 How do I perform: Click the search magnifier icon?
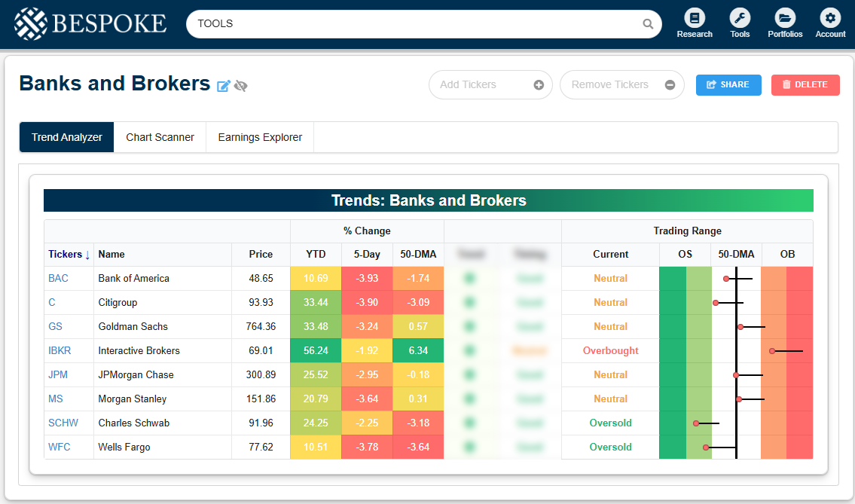tap(648, 24)
